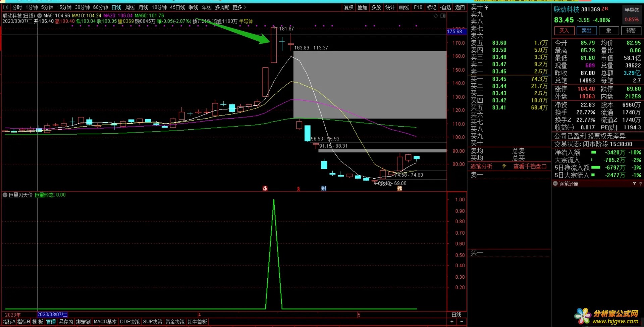The width and height of the screenshot is (644, 327).
Task: Zoom out chart with minus button
Action: [462, 322]
